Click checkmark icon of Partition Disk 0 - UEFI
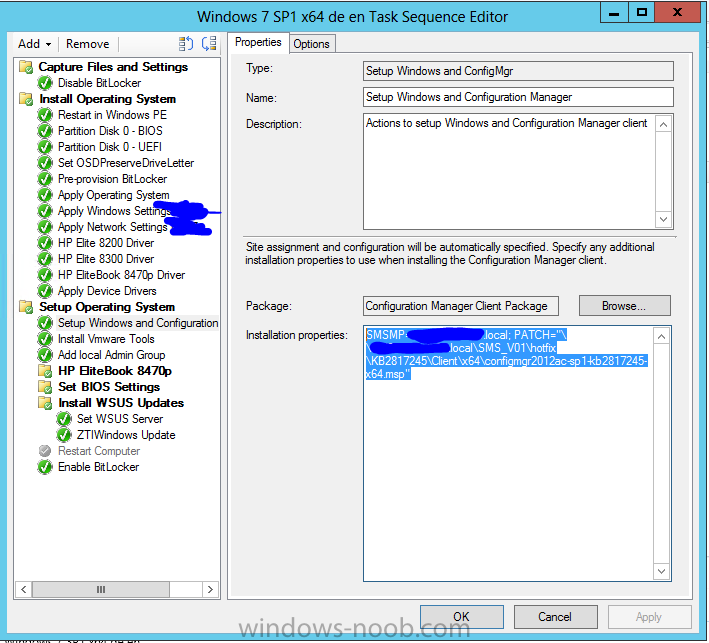 coord(45,147)
